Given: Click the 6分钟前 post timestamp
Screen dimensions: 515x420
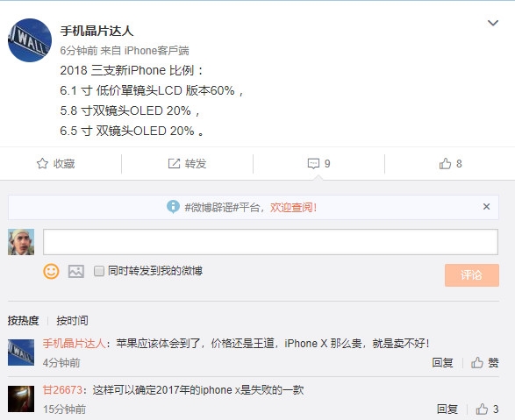Looking at the screenshot, I should click(79, 51).
